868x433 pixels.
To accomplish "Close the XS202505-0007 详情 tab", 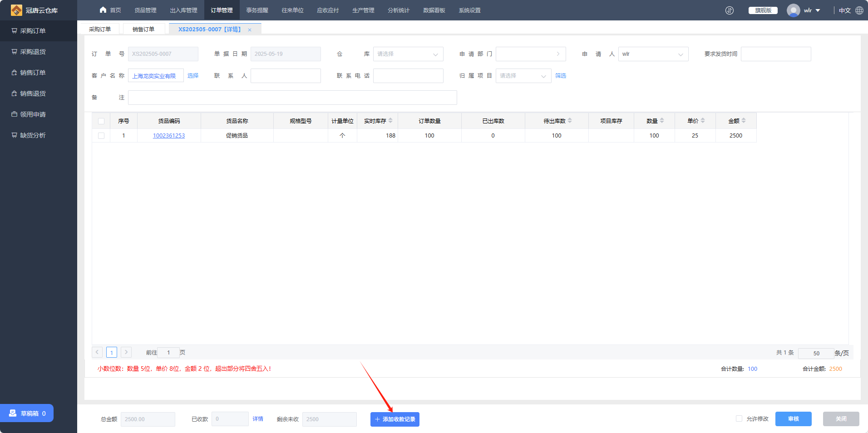I will coord(250,30).
